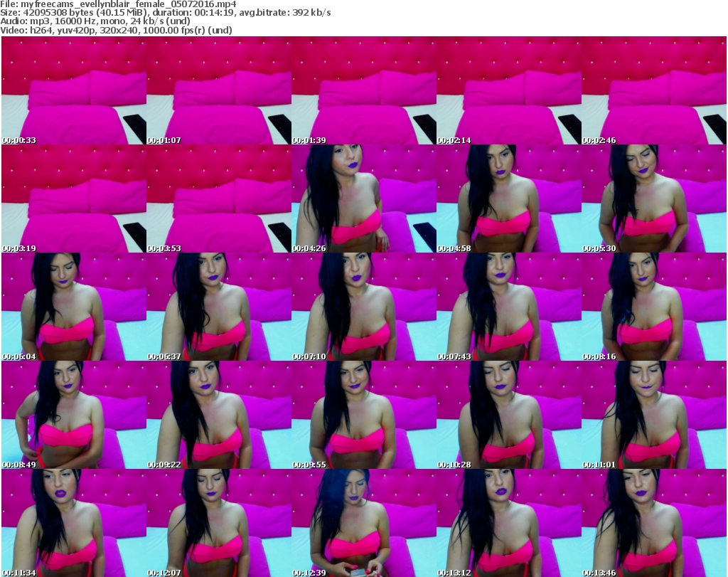Click the Video: h264 info line
Viewport: 728px width, 577px height.
[116, 30]
